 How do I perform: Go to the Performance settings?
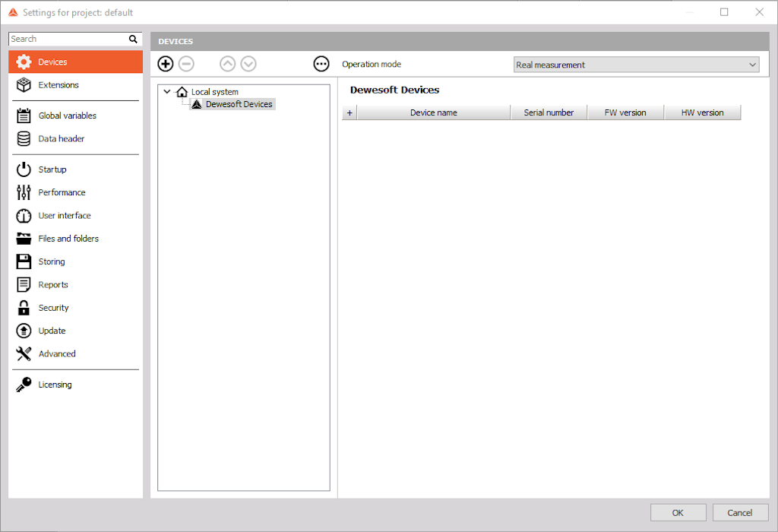tap(75, 192)
